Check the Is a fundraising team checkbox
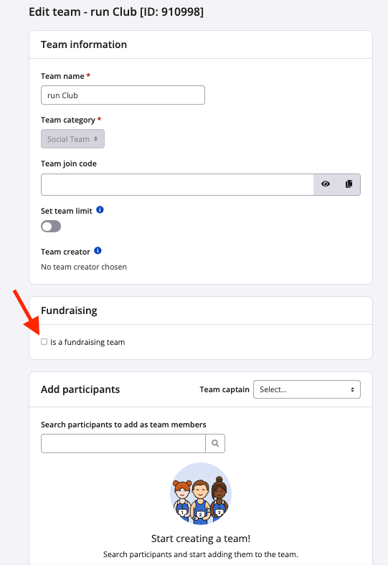The image size is (388, 565). (44, 341)
